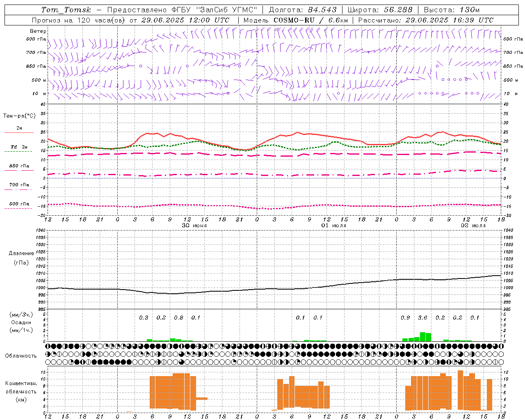The height and width of the screenshot is (420, 525).
Task: Click the 500 гПа temperature legend entry
Action: click(19, 204)
